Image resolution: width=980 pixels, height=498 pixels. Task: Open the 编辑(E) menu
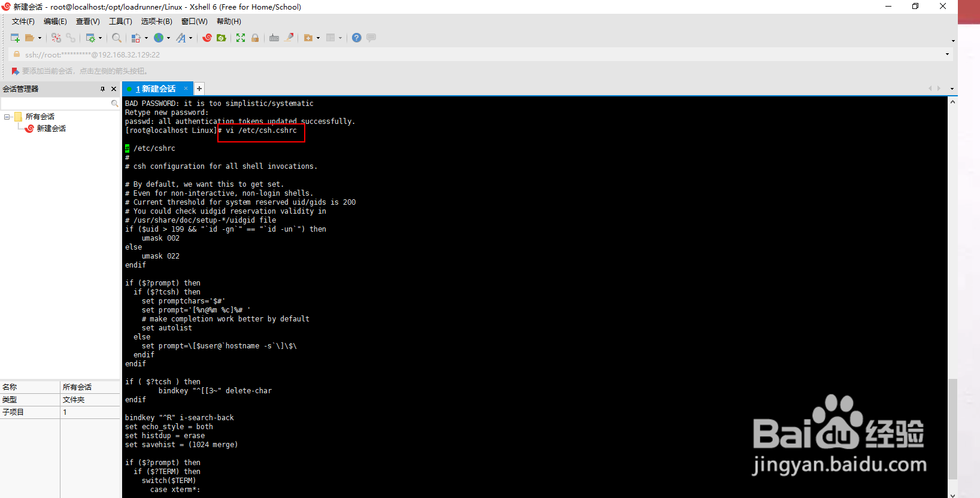tap(55, 22)
